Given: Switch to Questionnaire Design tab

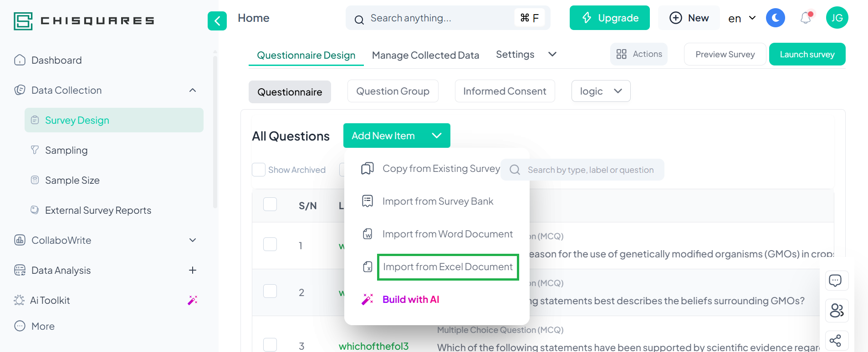Looking at the screenshot, I should coord(306,55).
